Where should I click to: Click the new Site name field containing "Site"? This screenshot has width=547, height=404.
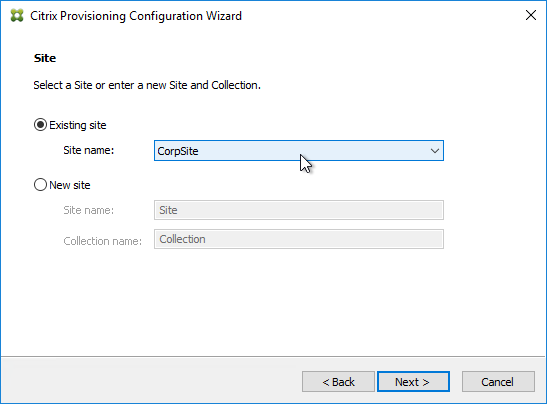[299, 210]
